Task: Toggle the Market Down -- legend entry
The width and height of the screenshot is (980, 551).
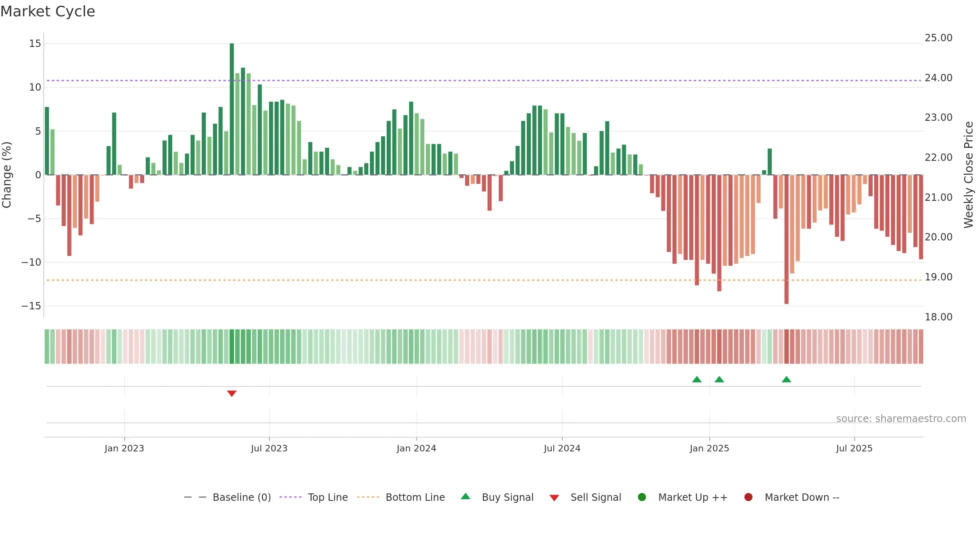Action: [x=792, y=497]
